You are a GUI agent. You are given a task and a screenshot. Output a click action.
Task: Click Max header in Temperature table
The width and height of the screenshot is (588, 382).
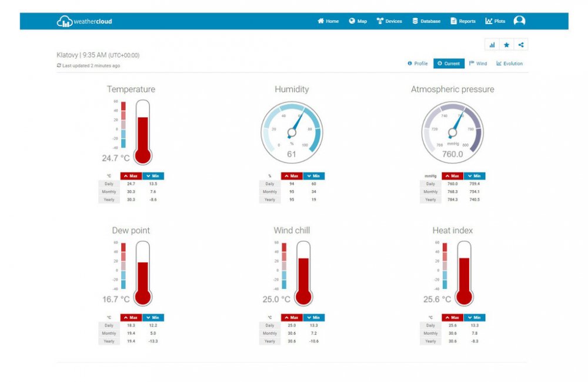[131, 176]
